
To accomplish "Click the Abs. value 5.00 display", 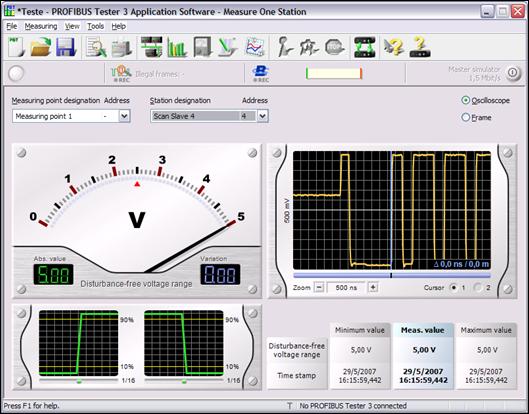I will tap(54, 274).
